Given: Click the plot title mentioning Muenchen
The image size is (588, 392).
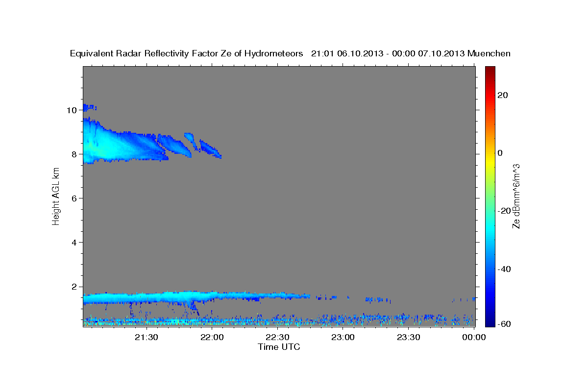Looking at the screenshot, I should click(291, 53).
